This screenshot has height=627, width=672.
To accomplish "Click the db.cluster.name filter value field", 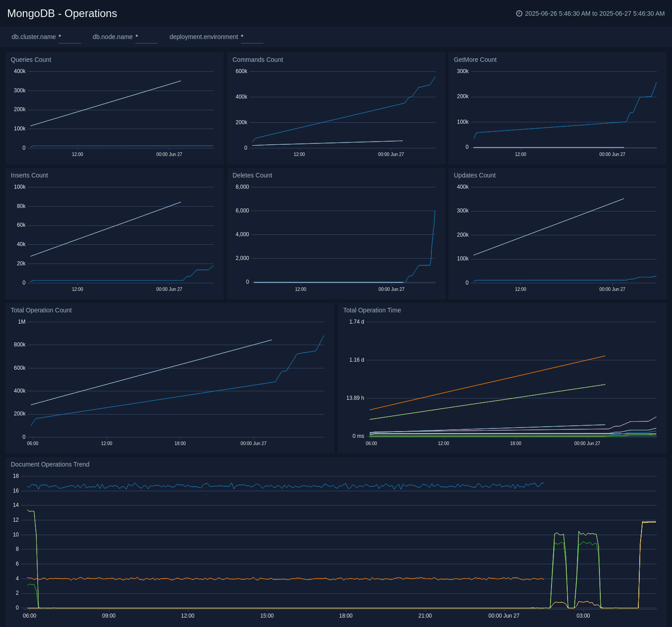I will (70, 37).
